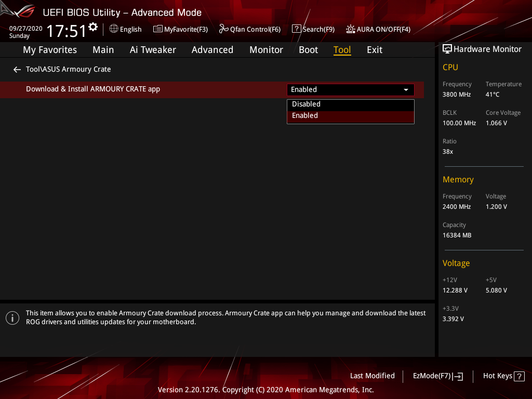Click Last Modified button
The image size is (532, 399).
372,376
